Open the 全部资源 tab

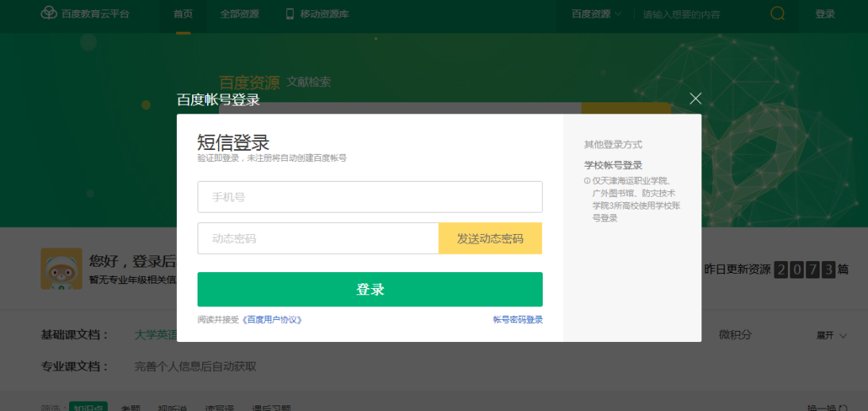point(239,14)
